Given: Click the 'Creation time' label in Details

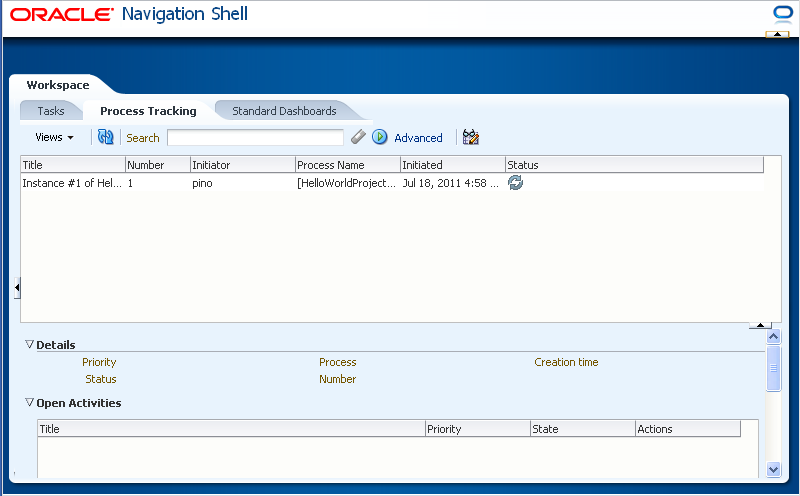Looking at the screenshot, I should 566,362.
